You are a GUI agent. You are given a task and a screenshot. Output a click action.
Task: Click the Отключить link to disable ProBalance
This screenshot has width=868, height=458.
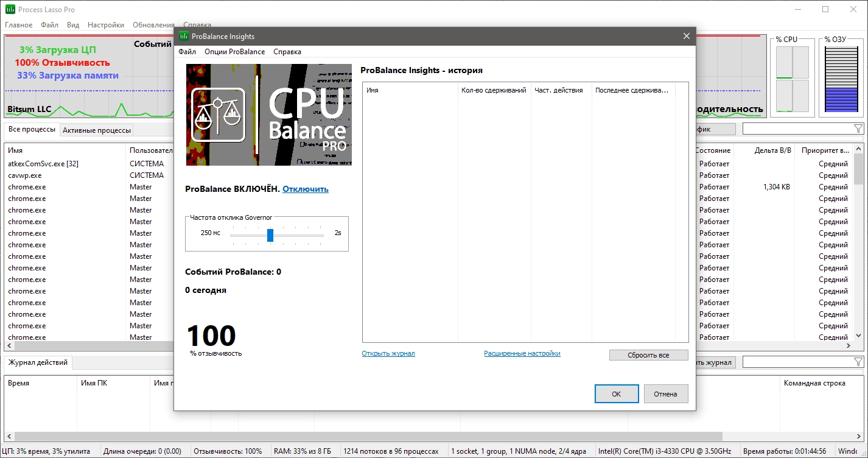(x=306, y=189)
